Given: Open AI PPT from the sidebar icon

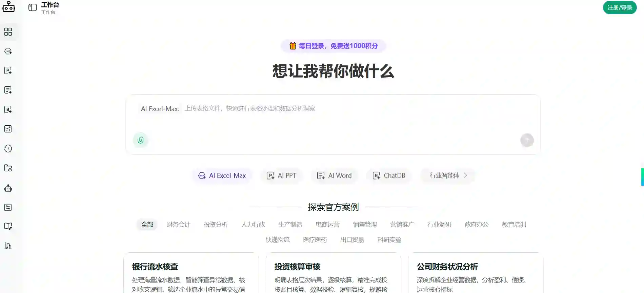Looking at the screenshot, I should click(8, 70).
